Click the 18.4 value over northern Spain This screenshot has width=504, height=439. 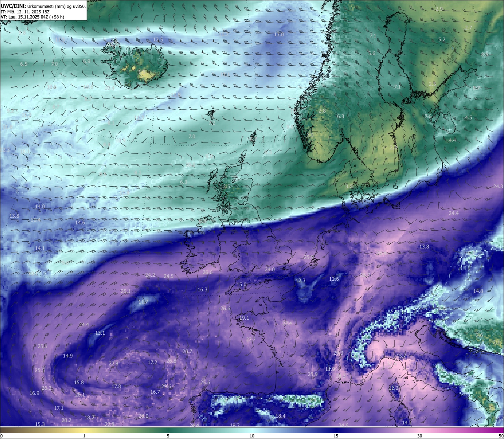[x=280, y=416]
